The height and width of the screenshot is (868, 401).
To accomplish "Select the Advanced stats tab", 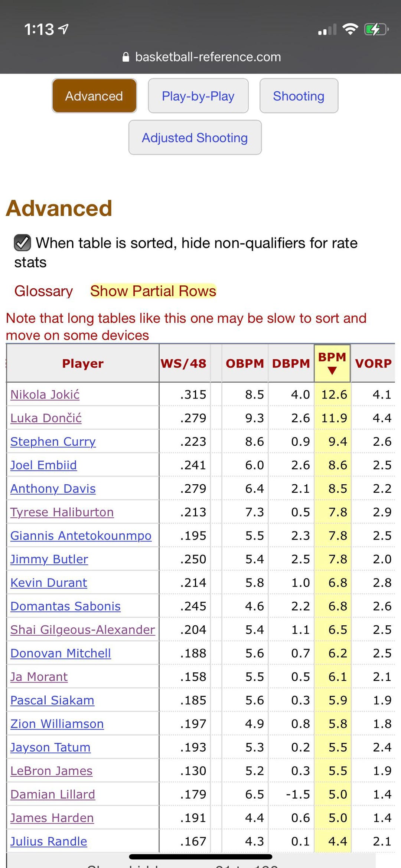I will coord(94,96).
